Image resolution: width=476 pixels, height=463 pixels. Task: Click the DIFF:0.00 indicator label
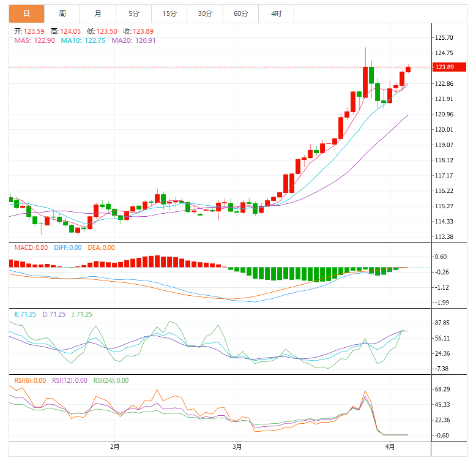68,247
